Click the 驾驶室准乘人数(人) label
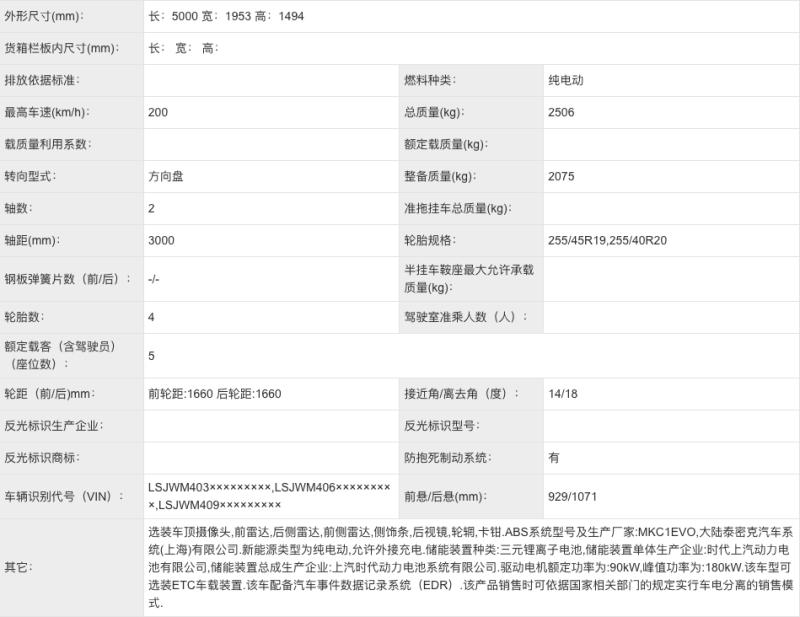Image resolution: width=800 pixels, height=617 pixels. point(466,317)
